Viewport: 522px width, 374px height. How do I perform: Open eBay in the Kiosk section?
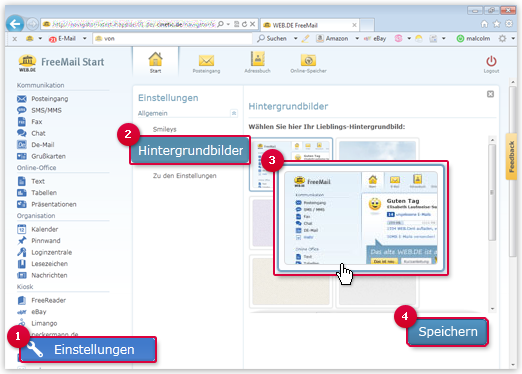32,312
